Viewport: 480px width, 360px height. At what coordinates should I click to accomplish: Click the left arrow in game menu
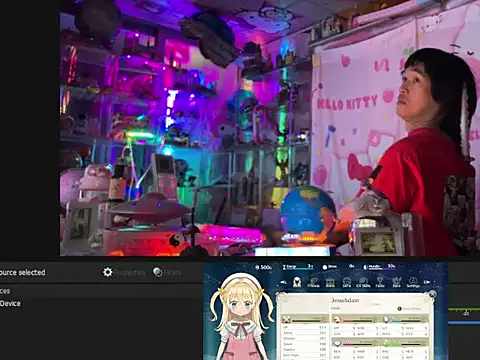coord(283,282)
